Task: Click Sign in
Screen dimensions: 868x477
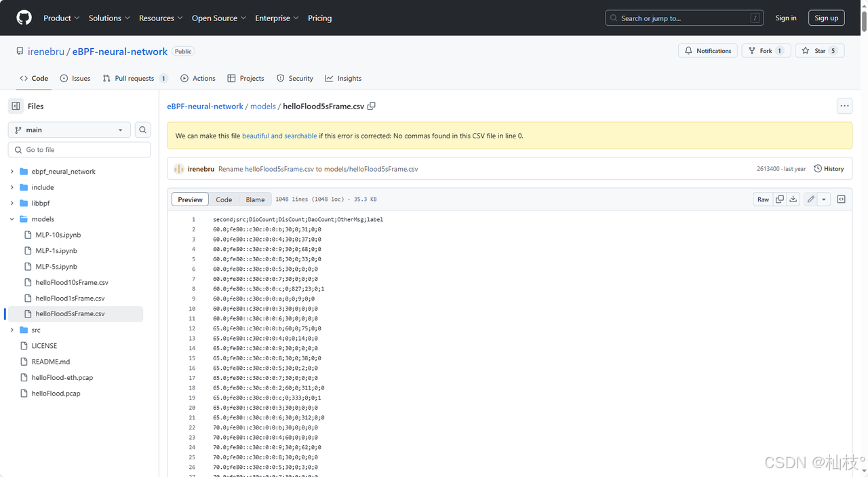Action: (786, 18)
